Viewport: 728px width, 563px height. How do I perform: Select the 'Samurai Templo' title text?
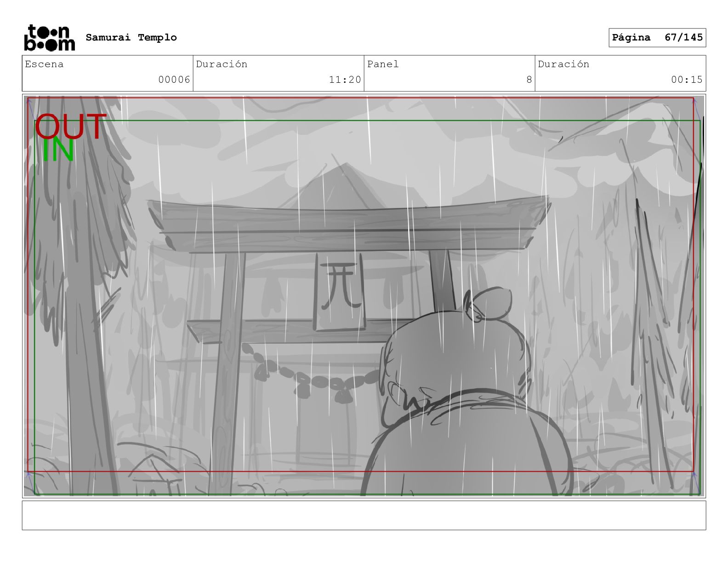click(x=131, y=38)
